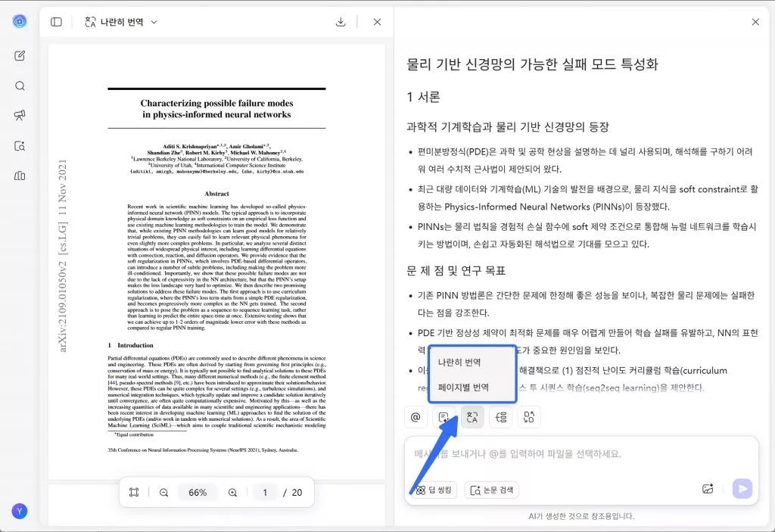Click the @ mention icon below the popup

tap(416, 417)
